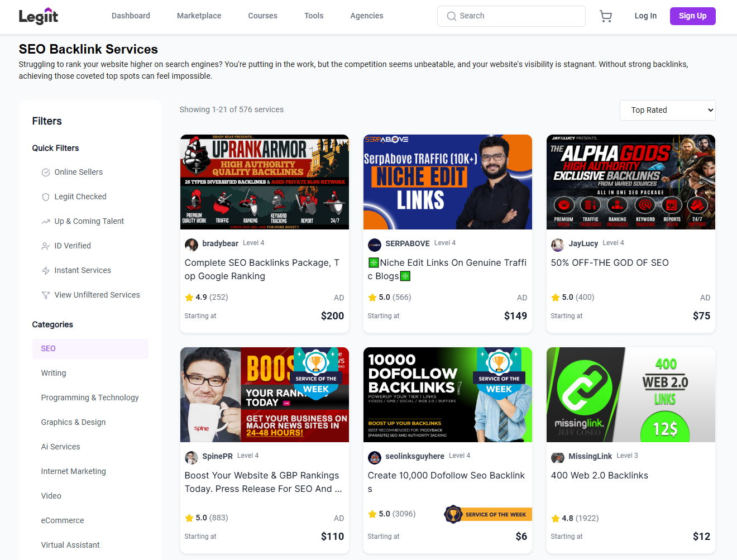Click the JayLucy seller avatar
The height and width of the screenshot is (560, 737).
(557, 245)
